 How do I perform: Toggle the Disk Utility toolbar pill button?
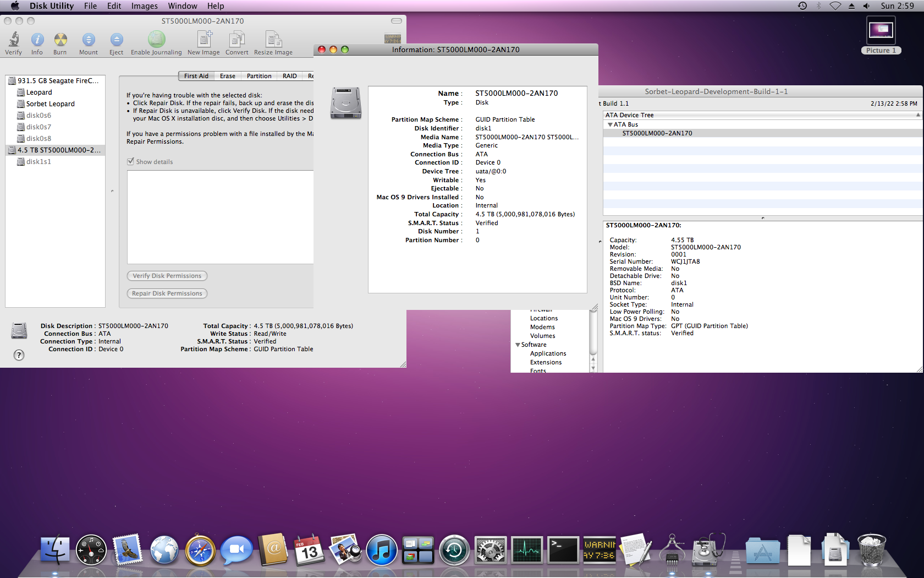click(397, 21)
